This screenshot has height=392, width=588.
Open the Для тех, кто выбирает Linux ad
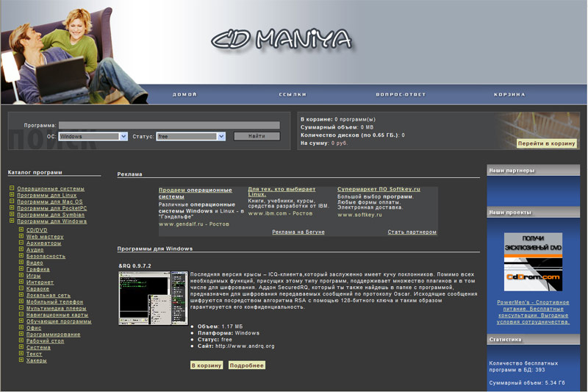(282, 192)
